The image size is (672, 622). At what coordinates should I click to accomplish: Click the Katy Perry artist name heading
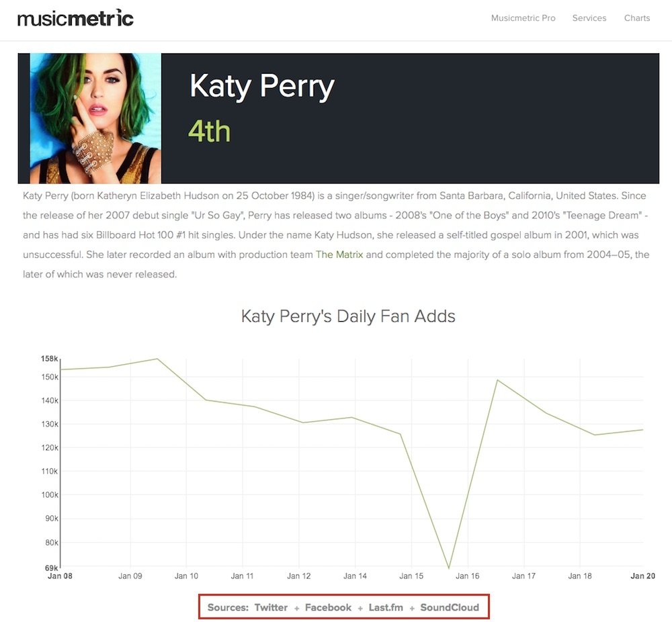click(x=262, y=87)
